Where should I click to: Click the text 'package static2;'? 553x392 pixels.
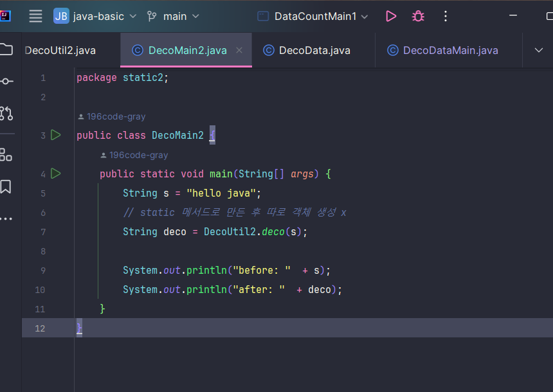pos(122,78)
